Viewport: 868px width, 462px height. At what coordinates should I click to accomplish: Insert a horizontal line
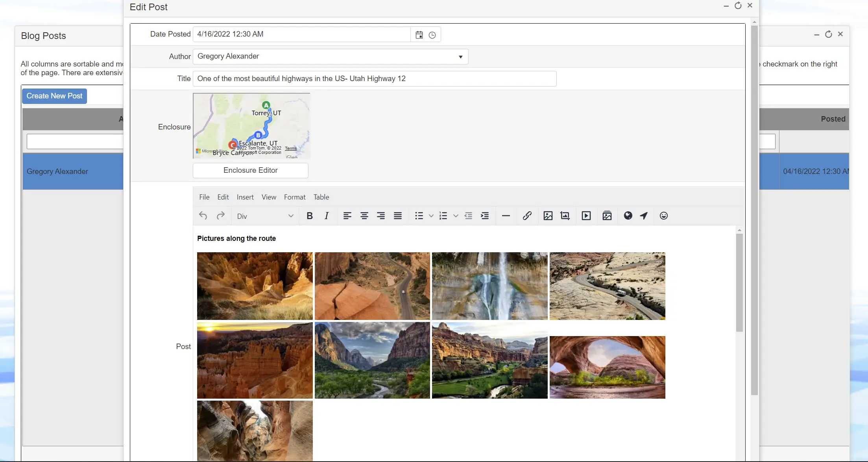(x=506, y=216)
